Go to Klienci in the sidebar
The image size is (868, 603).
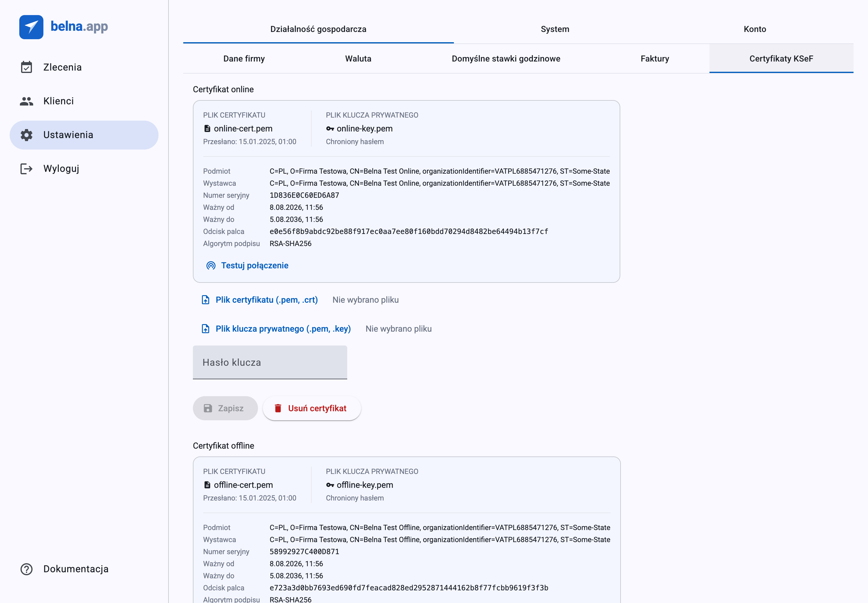point(84,101)
